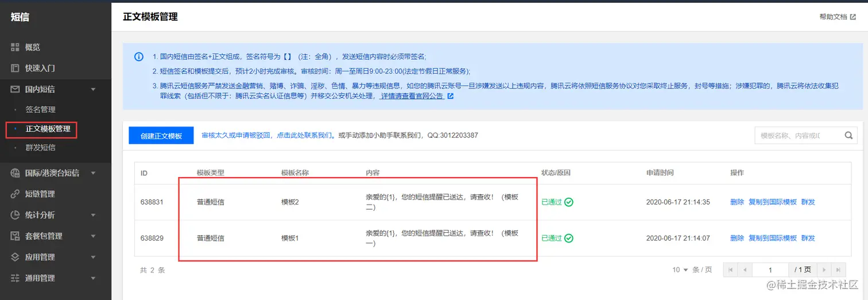This screenshot has width=868, height=300.
Task: Expand 统计分析 menu arrow
Action: 93,216
